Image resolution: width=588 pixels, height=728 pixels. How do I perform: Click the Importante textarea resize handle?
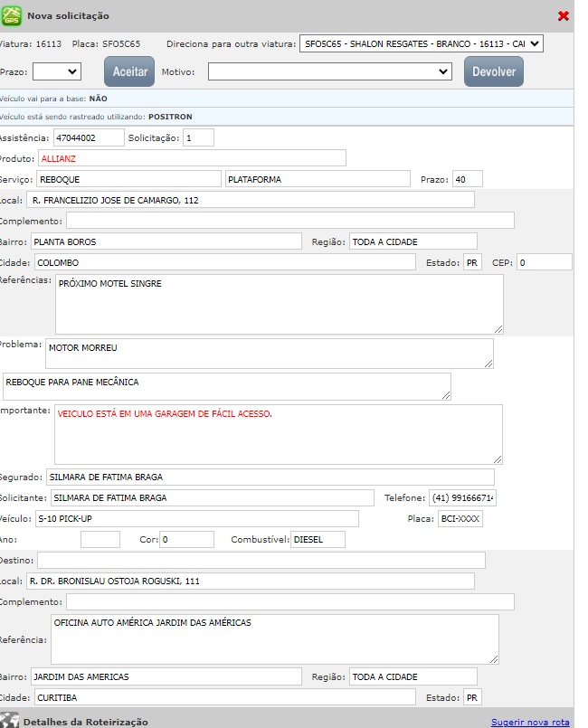point(498,459)
